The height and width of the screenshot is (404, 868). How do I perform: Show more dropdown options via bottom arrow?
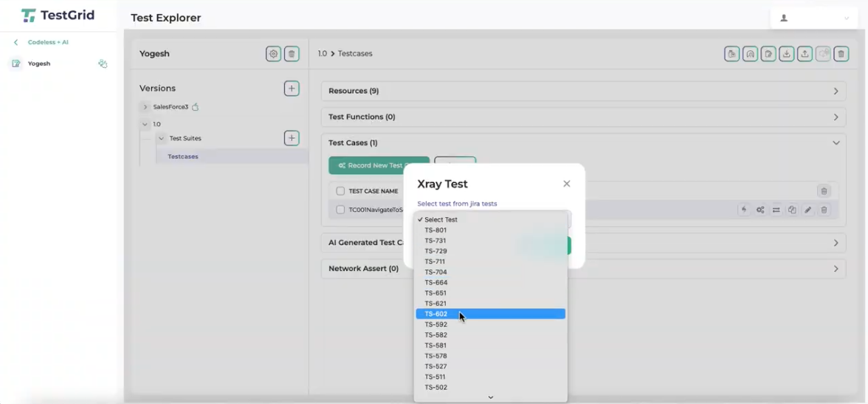490,397
